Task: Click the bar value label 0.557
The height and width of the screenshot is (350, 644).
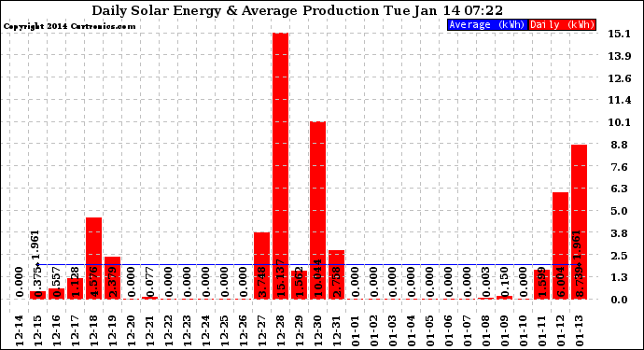Action: click(x=56, y=282)
